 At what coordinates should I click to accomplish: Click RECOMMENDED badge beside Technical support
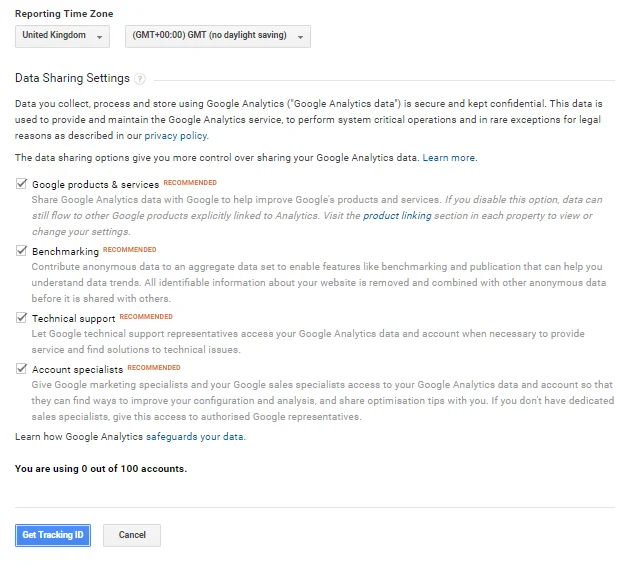tap(146, 317)
